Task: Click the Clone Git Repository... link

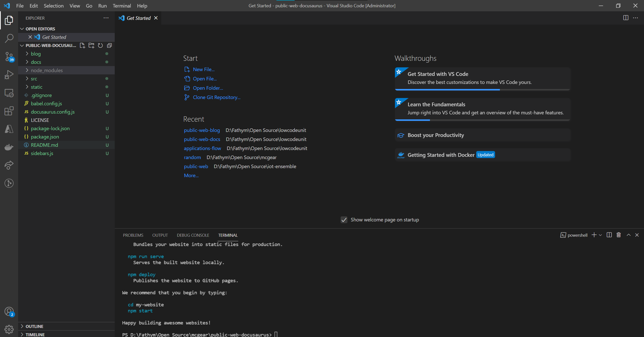Action: pyautogui.click(x=217, y=97)
